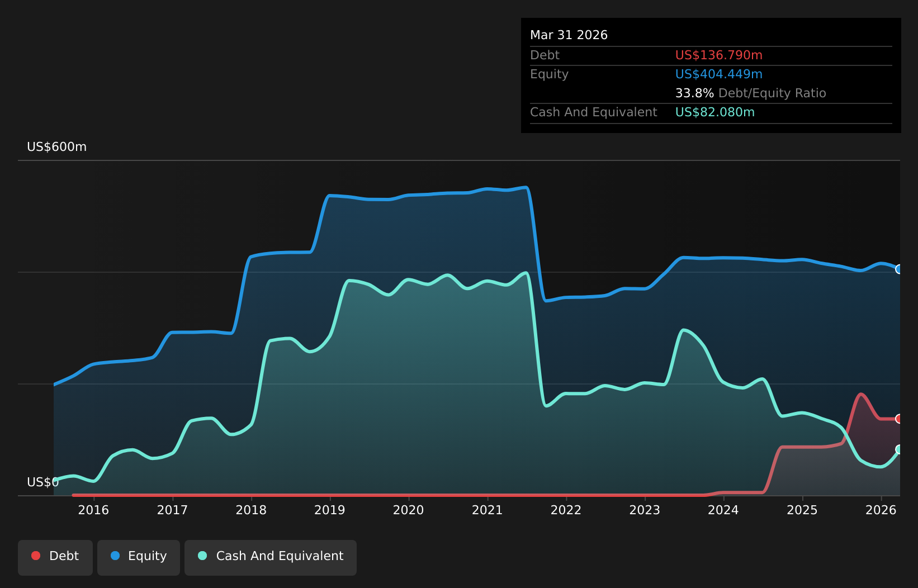Image resolution: width=918 pixels, height=588 pixels.
Task: Click the teal Cash legend dot
Action: tap(202, 556)
